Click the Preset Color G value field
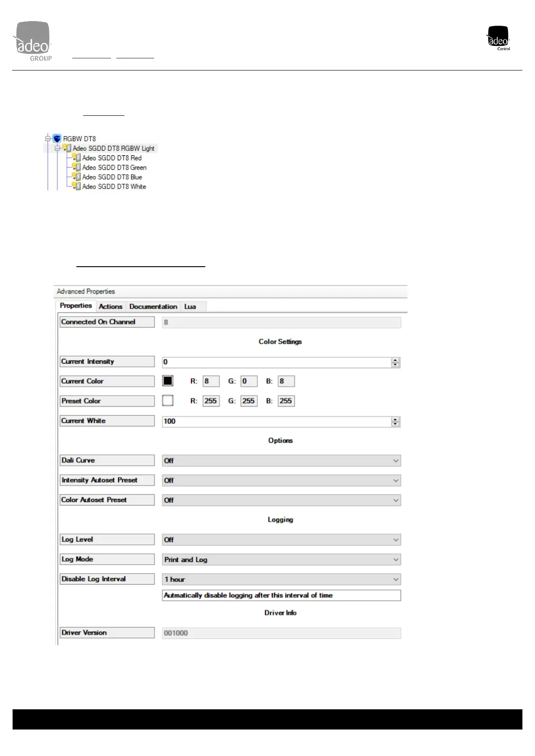Viewport: 535px width, 756px height. [249, 401]
